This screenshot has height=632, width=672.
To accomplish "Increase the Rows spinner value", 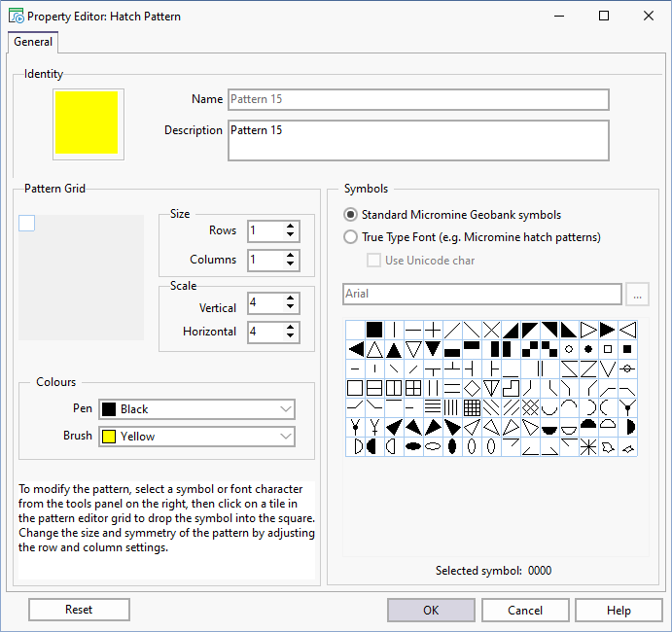I will (290, 227).
